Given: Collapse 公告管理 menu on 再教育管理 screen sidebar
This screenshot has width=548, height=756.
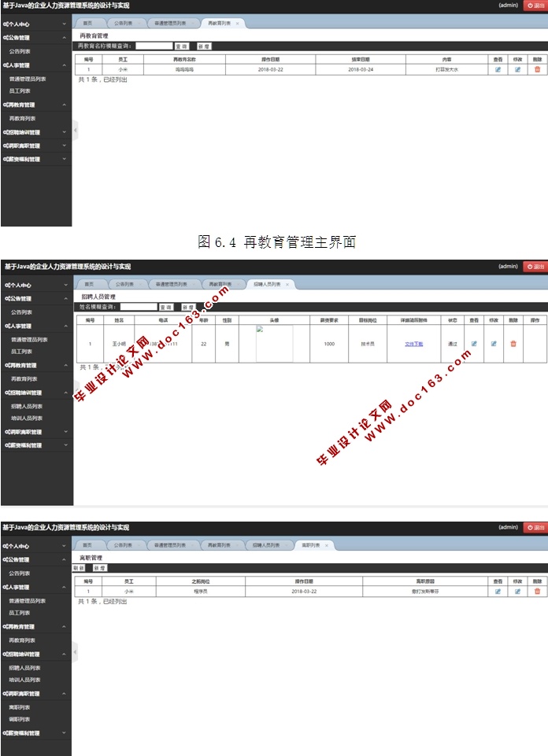Looking at the screenshot, I should 35,38.
